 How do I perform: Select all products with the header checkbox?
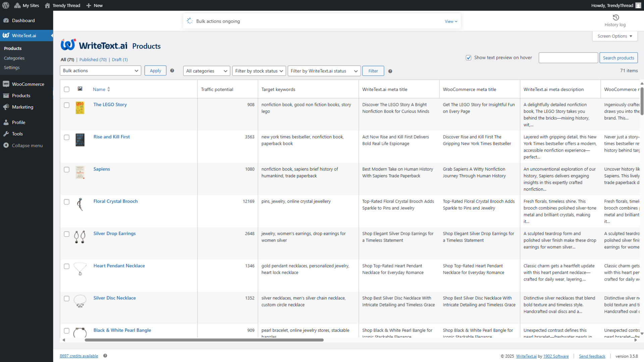click(66, 89)
